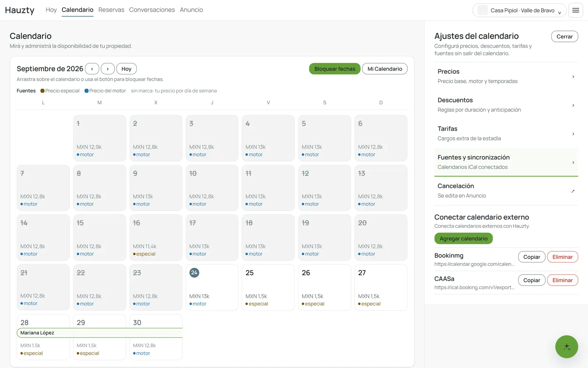This screenshot has width=588, height=368.
Task: Jump to today with Hoy button
Action: click(x=126, y=69)
